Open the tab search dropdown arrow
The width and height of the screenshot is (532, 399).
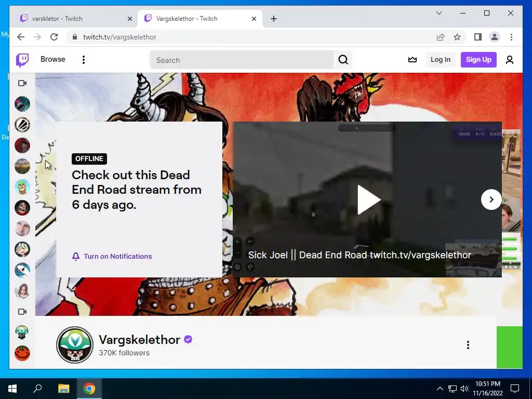click(438, 13)
